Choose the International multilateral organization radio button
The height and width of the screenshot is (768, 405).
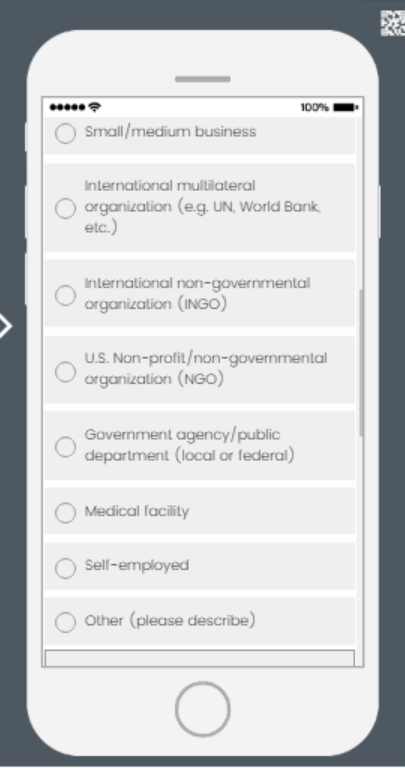tap(65, 208)
